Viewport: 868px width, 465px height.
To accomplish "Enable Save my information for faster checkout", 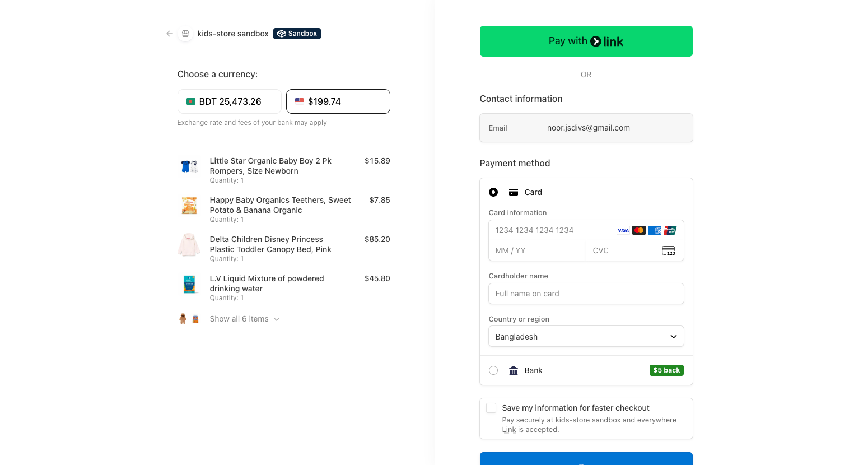I will [491, 408].
